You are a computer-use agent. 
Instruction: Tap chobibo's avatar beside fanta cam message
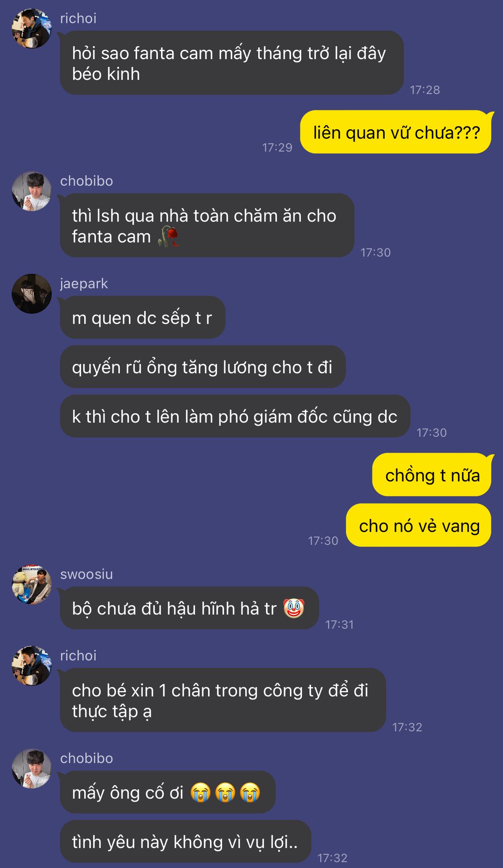coord(31,191)
